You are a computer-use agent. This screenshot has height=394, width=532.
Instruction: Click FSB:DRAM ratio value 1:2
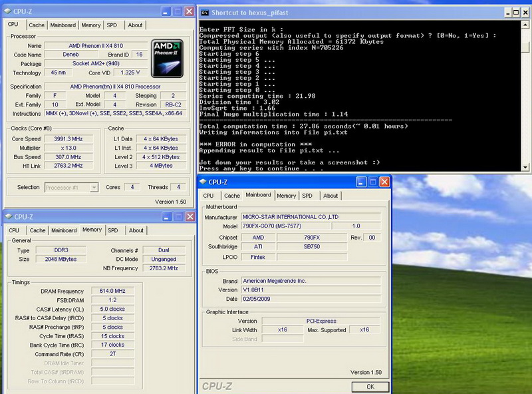coord(112,300)
